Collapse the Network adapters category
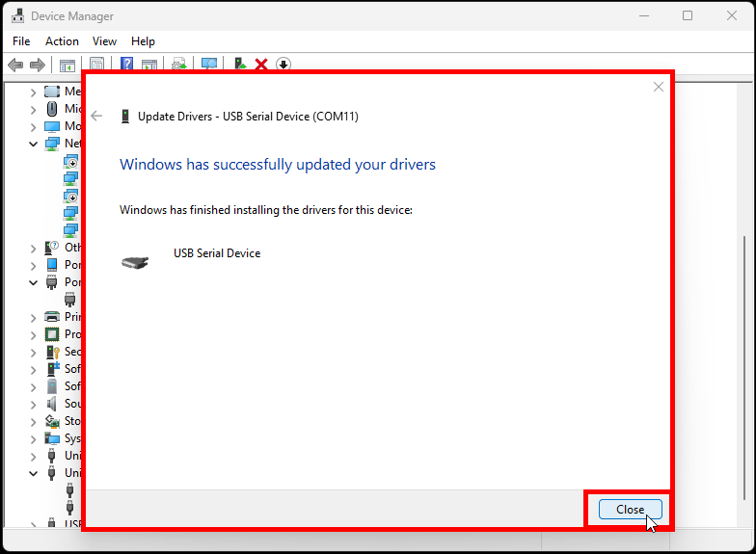This screenshot has width=756, height=554. pos(33,144)
